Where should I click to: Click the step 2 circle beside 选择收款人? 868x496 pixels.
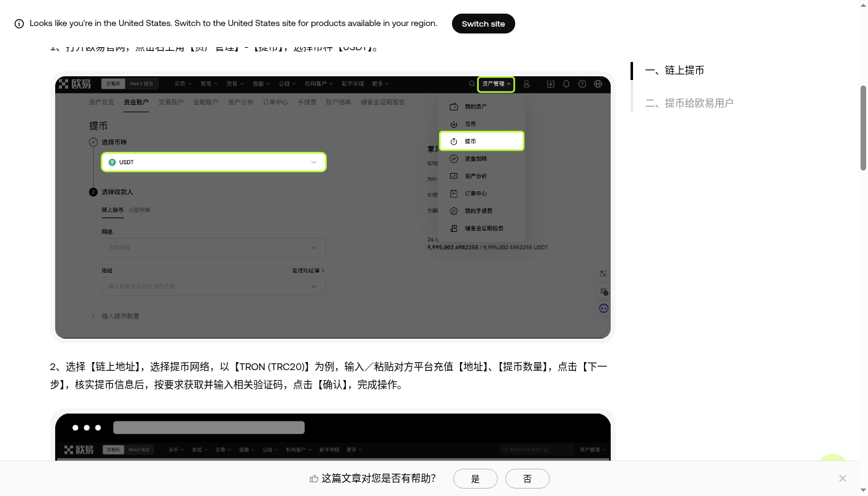point(93,192)
